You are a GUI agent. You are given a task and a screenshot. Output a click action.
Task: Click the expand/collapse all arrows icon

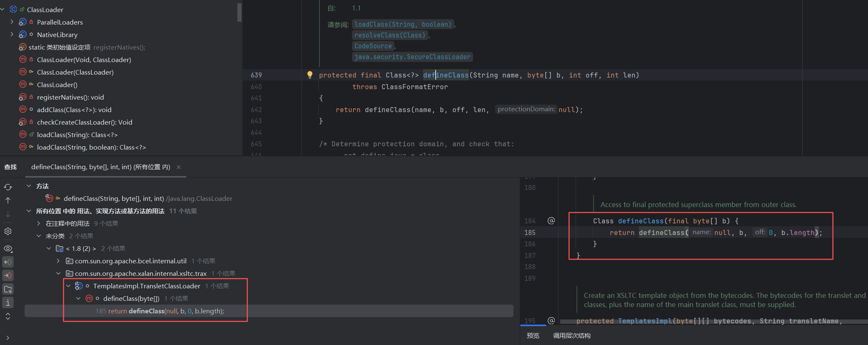(8, 317)
